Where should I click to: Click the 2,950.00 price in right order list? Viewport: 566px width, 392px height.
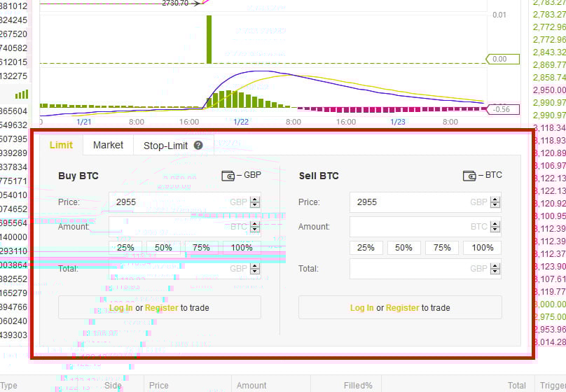click(549, 90)
